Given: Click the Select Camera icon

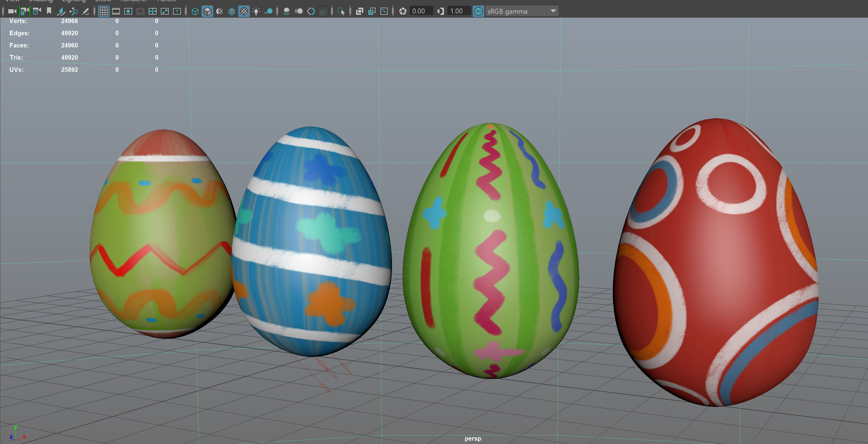Looking at the screenshot, I should pos(12,11).
